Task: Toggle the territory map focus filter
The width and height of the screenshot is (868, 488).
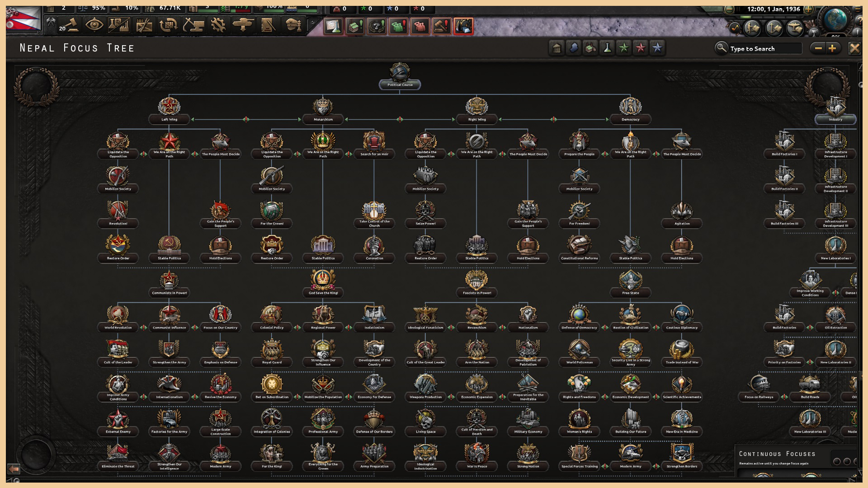Action: [x=574, y=48]
